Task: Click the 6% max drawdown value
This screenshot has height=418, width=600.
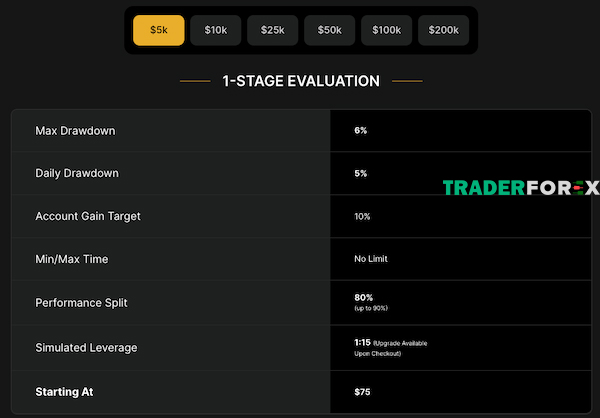Action: click(361, 131)
